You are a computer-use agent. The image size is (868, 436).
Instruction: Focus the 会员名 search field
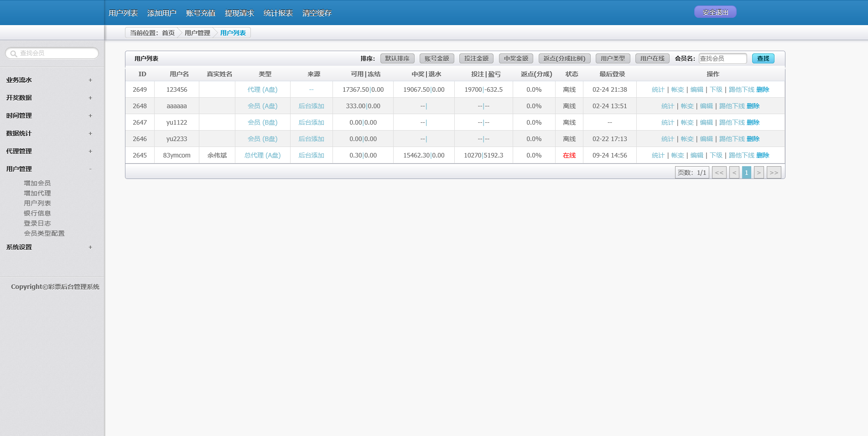[723, 58]
